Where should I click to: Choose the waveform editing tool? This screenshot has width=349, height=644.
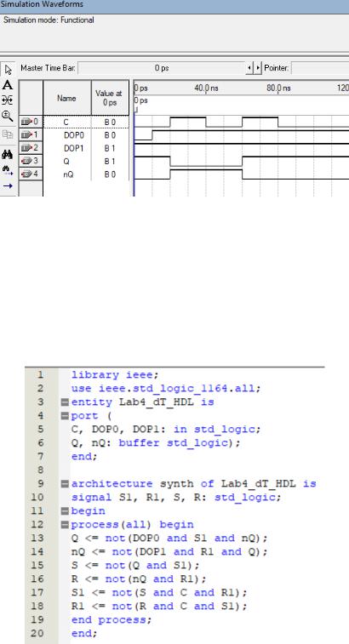[8, 100]
